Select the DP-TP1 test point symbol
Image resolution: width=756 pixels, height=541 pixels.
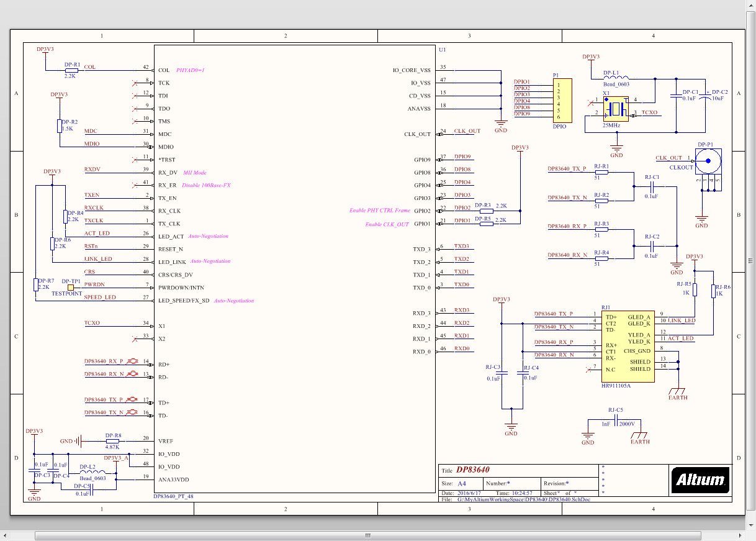coord(71,288)
